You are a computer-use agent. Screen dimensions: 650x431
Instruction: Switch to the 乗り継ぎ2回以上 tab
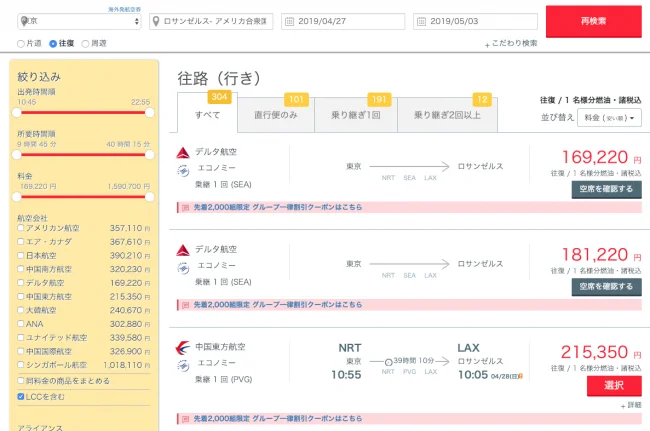(447, 115)
